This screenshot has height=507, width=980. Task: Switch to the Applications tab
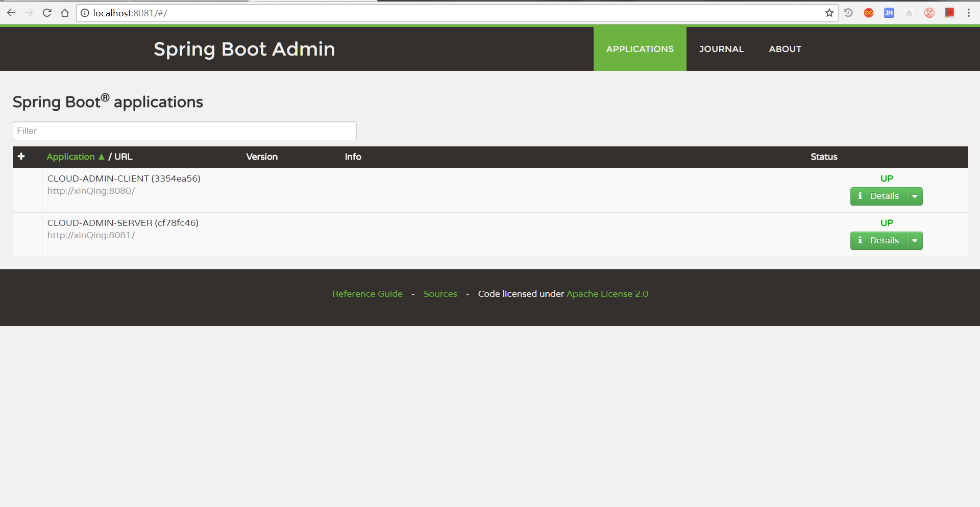(640, 49)
